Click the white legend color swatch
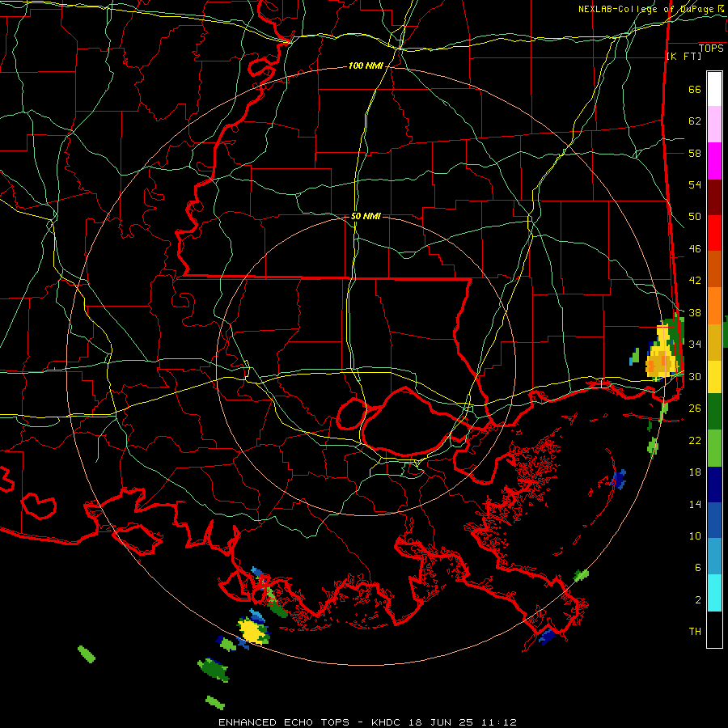This screenshot has height=728, width=728. click(x=714, y=89)
